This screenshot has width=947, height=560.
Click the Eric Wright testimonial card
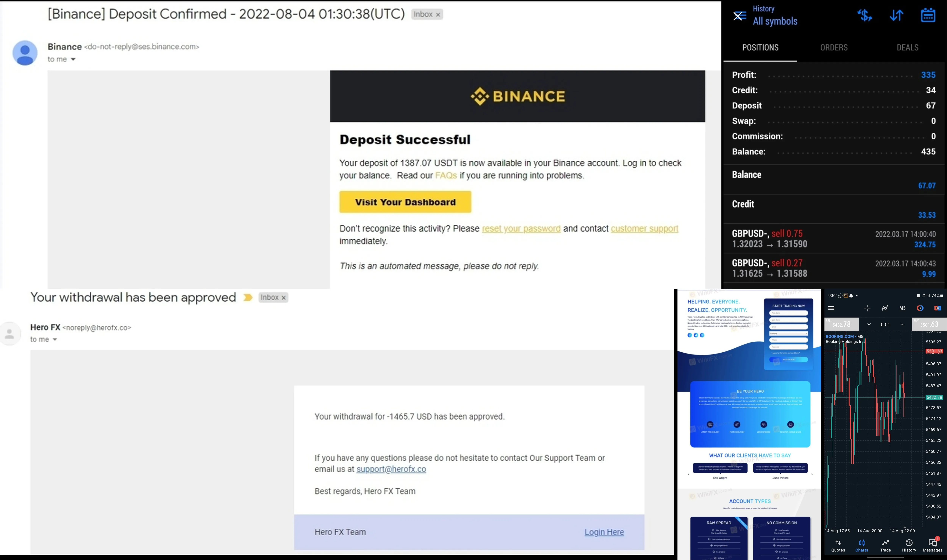(x=720, y=468)
